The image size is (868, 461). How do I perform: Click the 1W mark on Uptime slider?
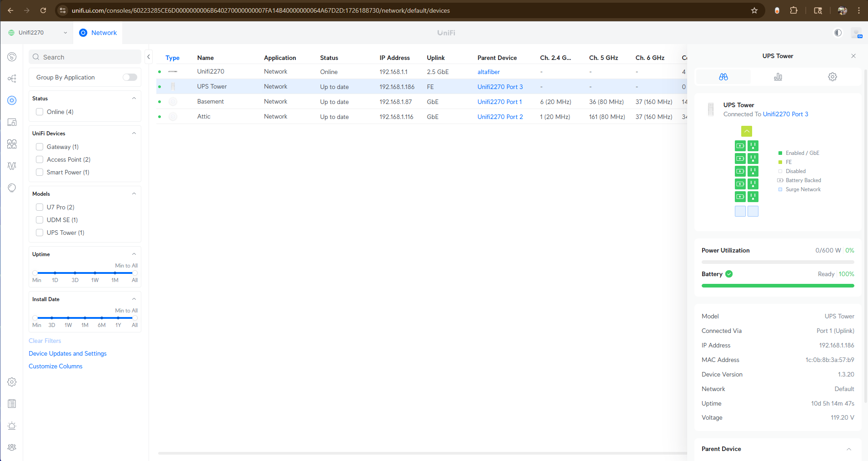pyautogui.click(x=95, y=273)
